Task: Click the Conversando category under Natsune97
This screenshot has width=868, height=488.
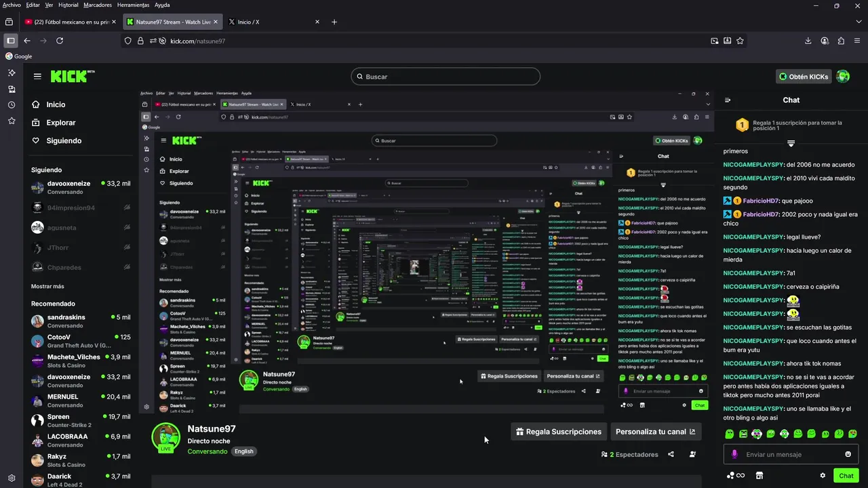Action: pyautogui.click(x=208, y=451)
